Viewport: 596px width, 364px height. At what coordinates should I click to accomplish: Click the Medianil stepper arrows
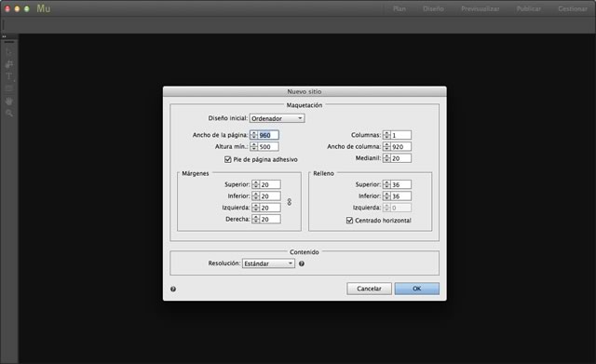click(386, 158)
